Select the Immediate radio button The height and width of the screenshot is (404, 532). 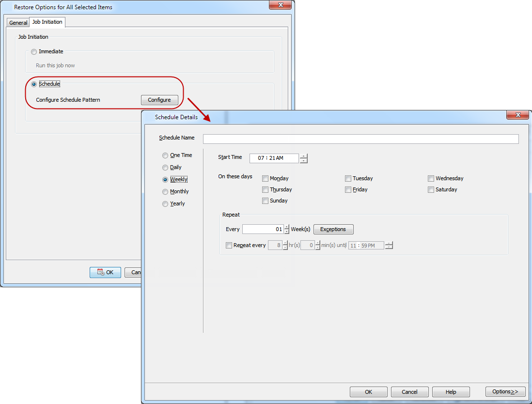pyautogui.click(x=33, y=51)
